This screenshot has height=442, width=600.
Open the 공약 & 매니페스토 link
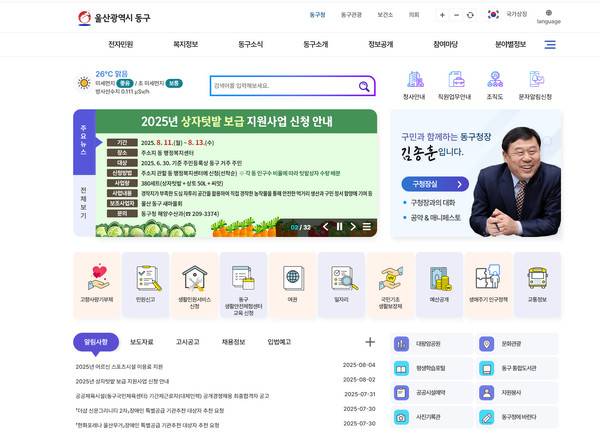[x=435, y=217]
